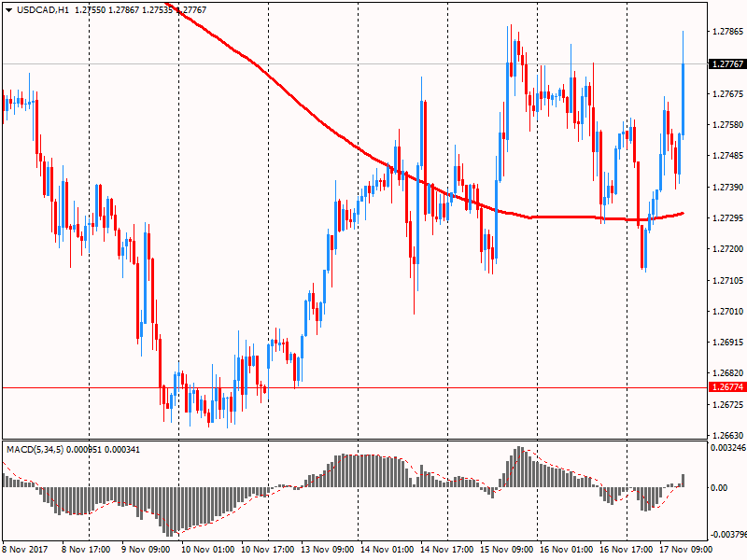747x560 pixels.
Task: Click time axis label 9 Nov 09:00
Action: click(x=146, y=549)
